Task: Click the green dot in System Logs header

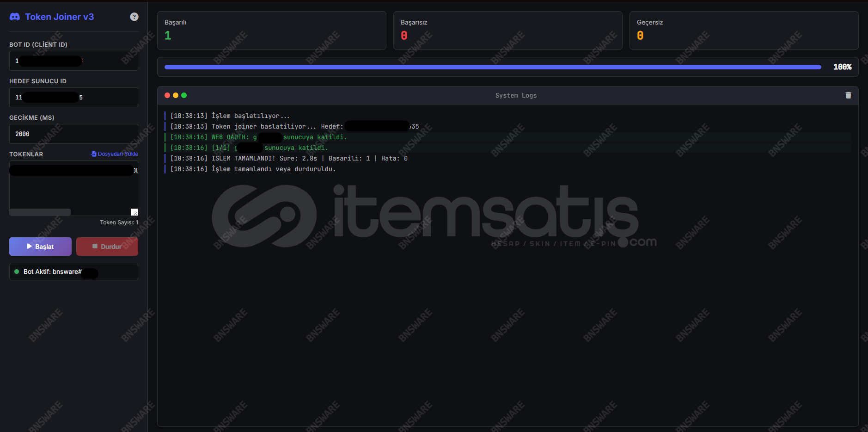Action: [184, 95]
